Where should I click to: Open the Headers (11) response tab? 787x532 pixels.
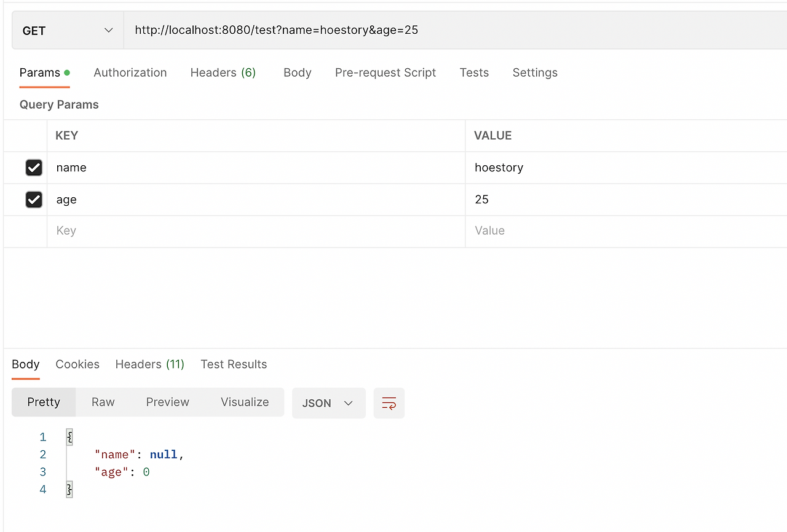coord(149,364)
